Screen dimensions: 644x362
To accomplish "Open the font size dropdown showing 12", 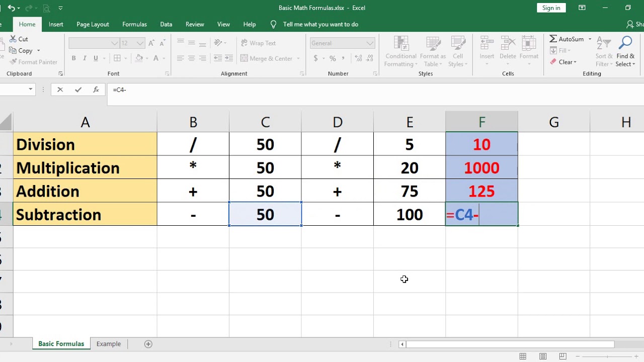I will (x=140, y=43).
